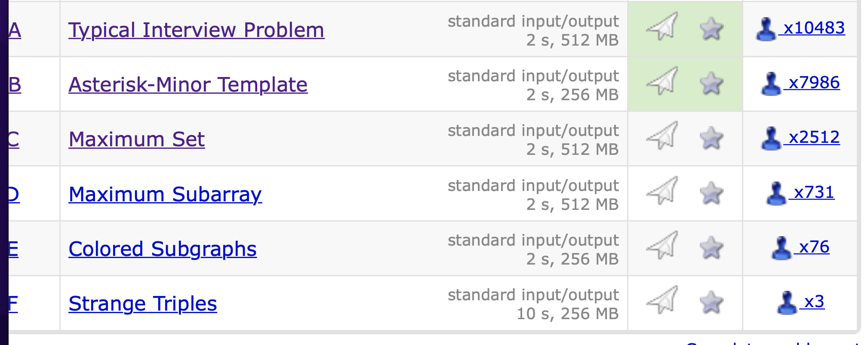Open Strange Triples problem link
This screenshot has width=868, height=345.
[x=143, y=304]
